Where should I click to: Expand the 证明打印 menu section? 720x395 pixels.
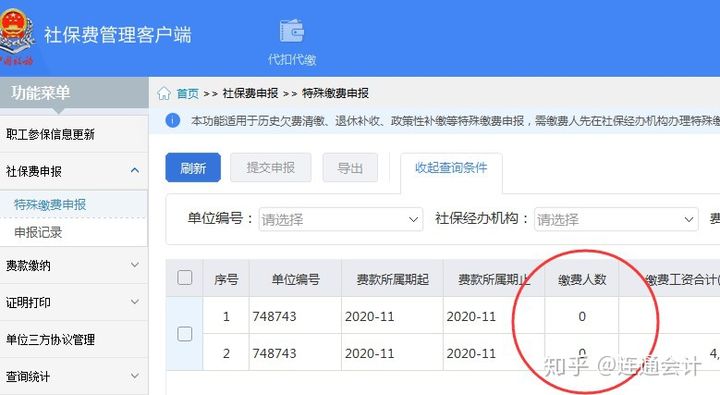[135, 302]
